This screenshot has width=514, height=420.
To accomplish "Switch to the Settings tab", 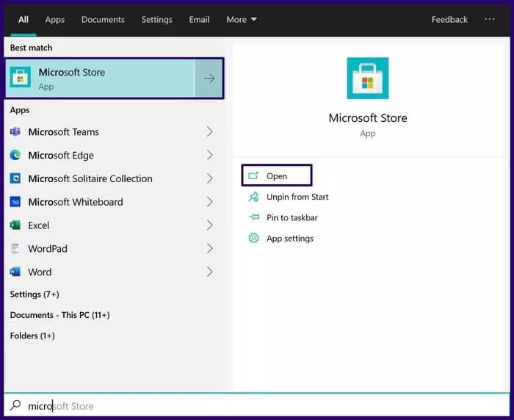I will [156, 20].
